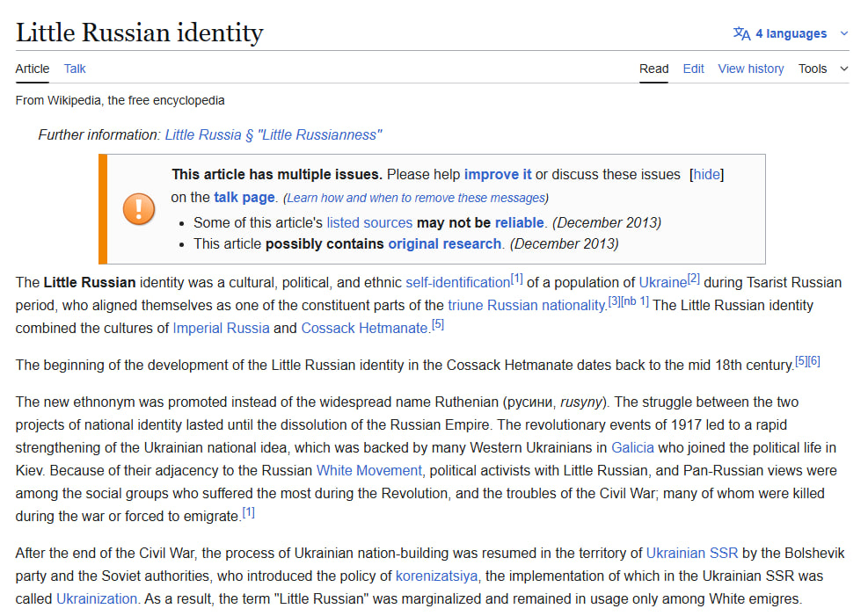Expand the 4 languages dropdown chevron

point(843,33)
